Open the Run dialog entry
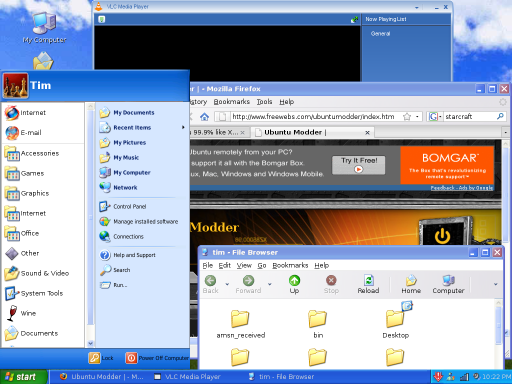This screenshot has height=384, width=512. tap(113, 285)
